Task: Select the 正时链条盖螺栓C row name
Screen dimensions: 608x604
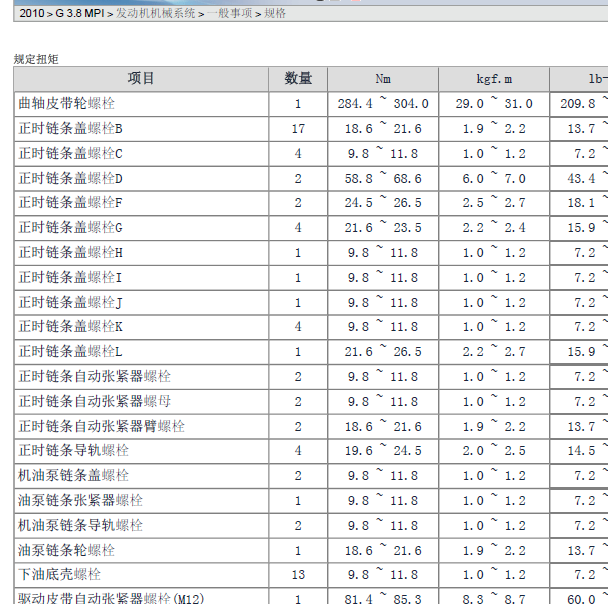Action: tap(70, 154)
